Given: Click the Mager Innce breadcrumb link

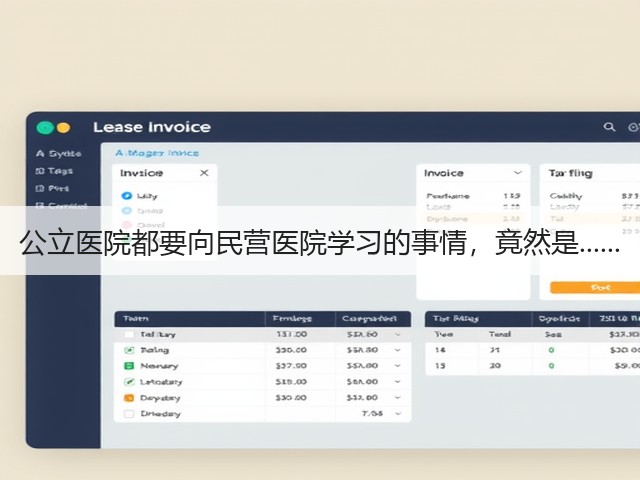Looking at the screenshot, I should pyautogui.click(x=157, y=153).
